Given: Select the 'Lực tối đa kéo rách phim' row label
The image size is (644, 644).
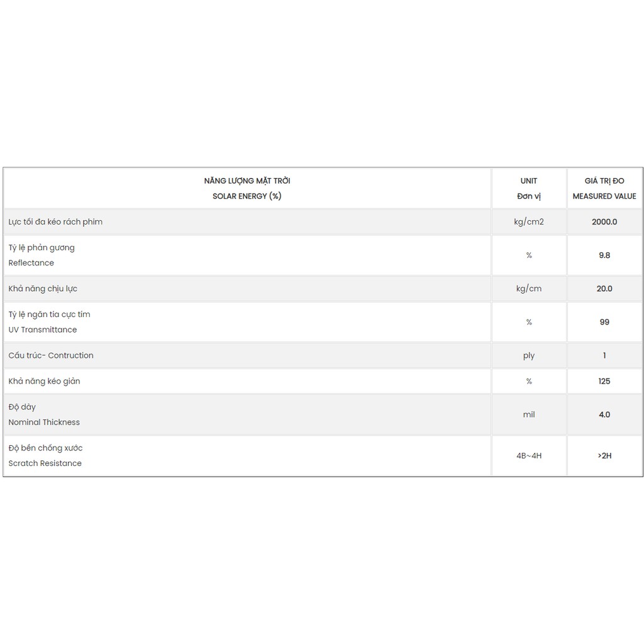Looking at the screenshot, I should (x=55, y=222).
